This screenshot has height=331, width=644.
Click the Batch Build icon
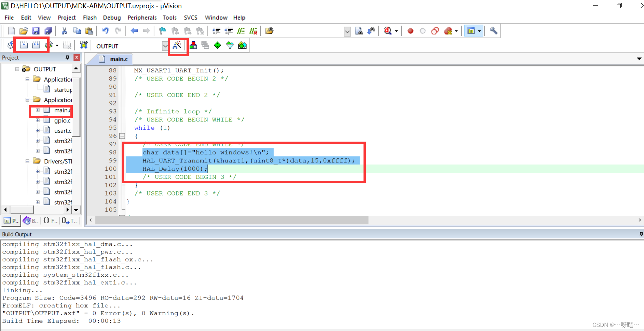click(49, 45)
